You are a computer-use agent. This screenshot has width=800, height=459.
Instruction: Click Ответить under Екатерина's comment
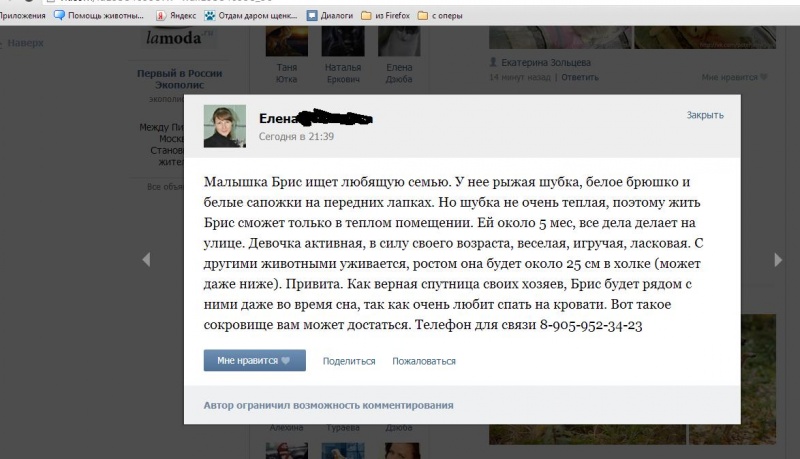pos(580,78)
